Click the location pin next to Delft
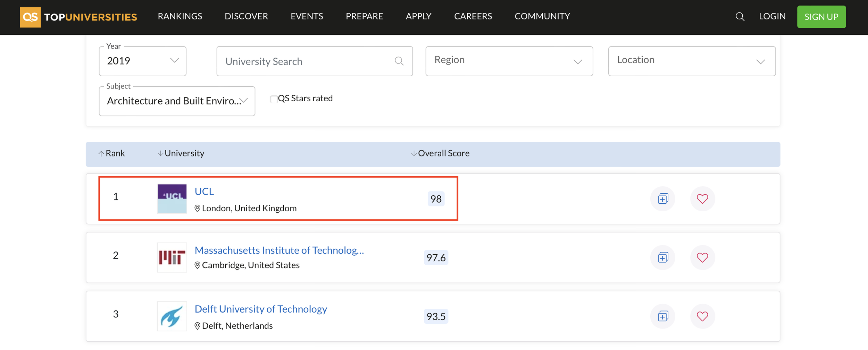Image resolution: width=868 pixels, height=350 pixels. [197, 326]
